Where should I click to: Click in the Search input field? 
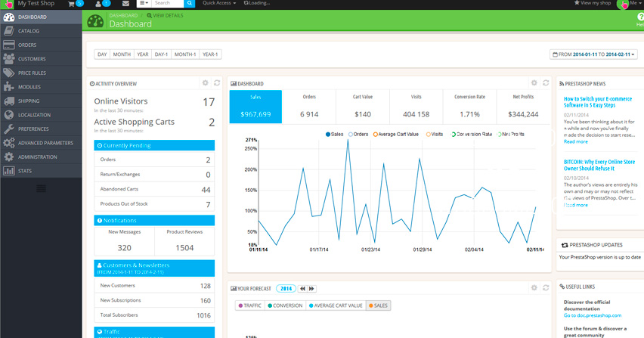tap(168, 3)
